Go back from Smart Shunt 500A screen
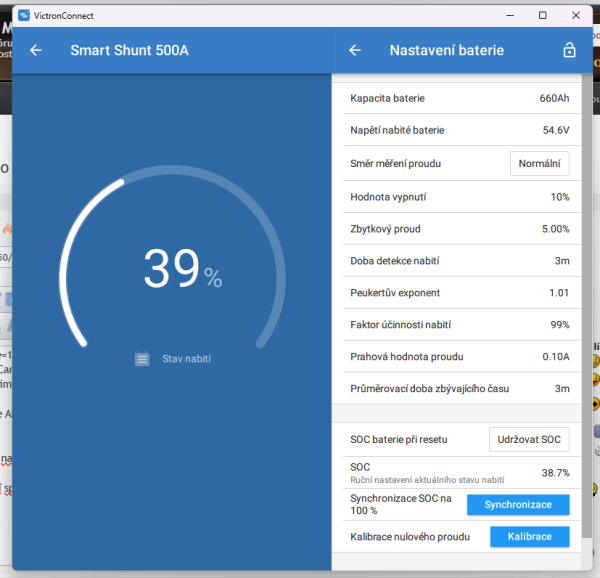 [36, 50]
